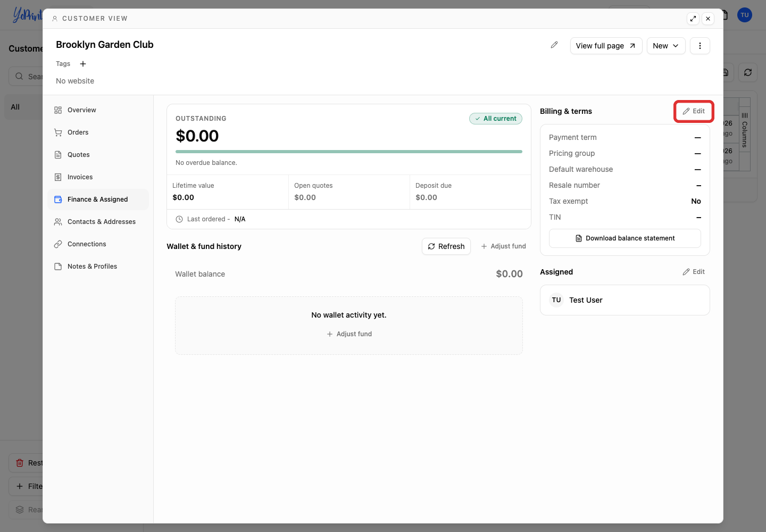766x532 pixels.
Task: Click the outstanding balance progress bar
Action: point(349,152)
